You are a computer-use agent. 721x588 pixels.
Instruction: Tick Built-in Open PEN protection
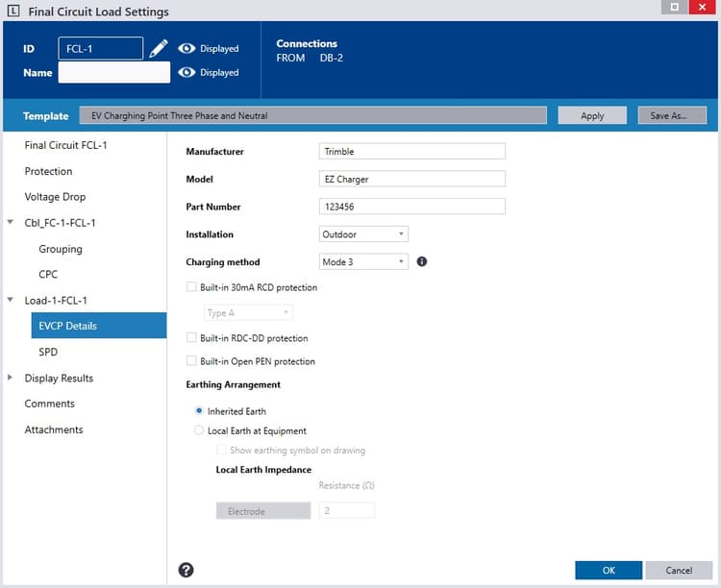(191, 361)
